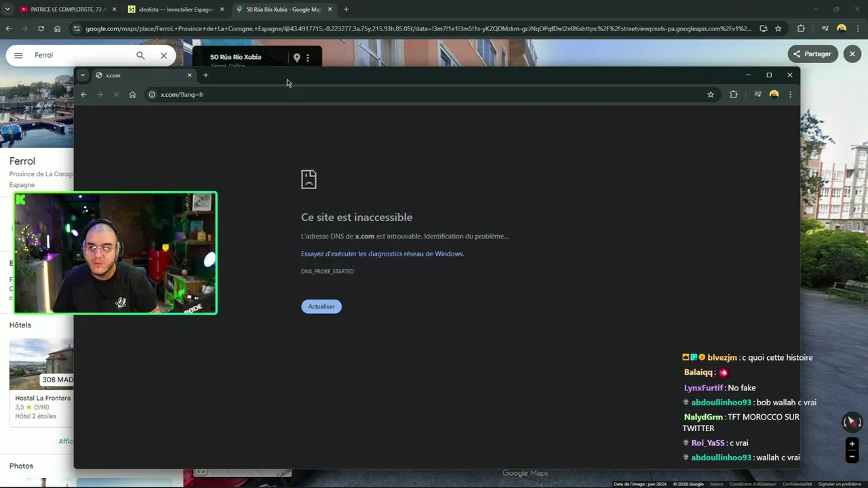
Task: Click the Hostal La Frontera hotel name
Action: [x=43, y=398]
